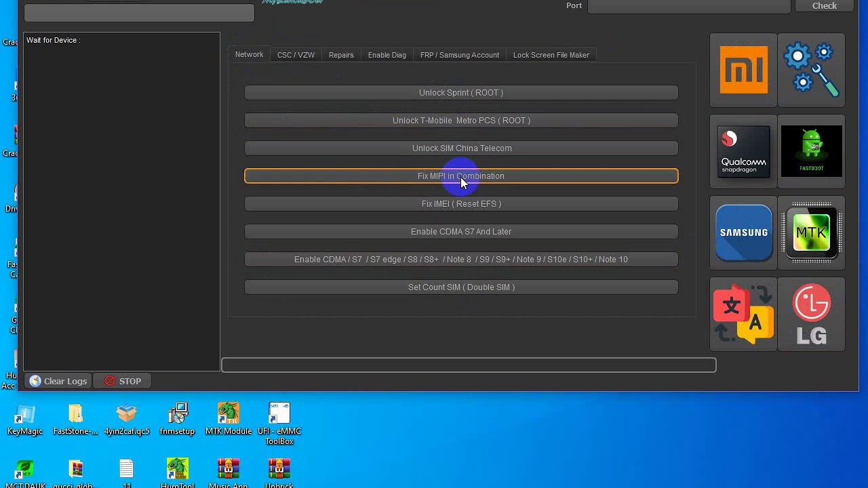Switch to the Network tab
This screenshot has height=488, width=868.
pyautogui.click(x=249, y=55)
